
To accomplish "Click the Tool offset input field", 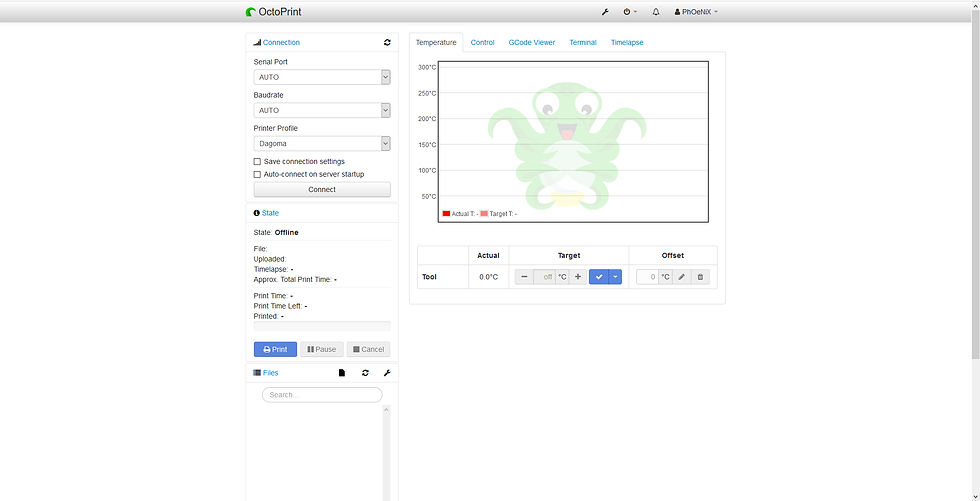I will pos(648,277).
